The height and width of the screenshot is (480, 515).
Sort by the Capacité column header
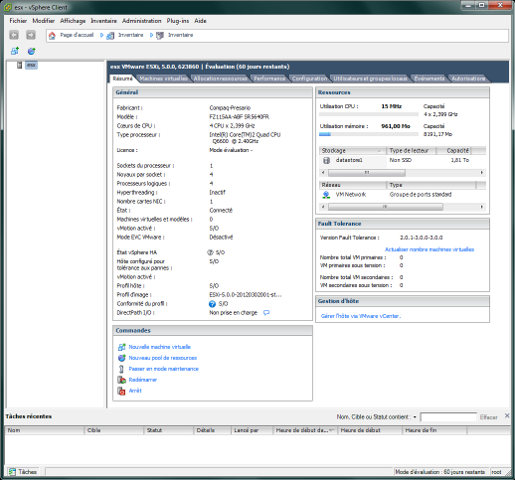click(454, 151)
